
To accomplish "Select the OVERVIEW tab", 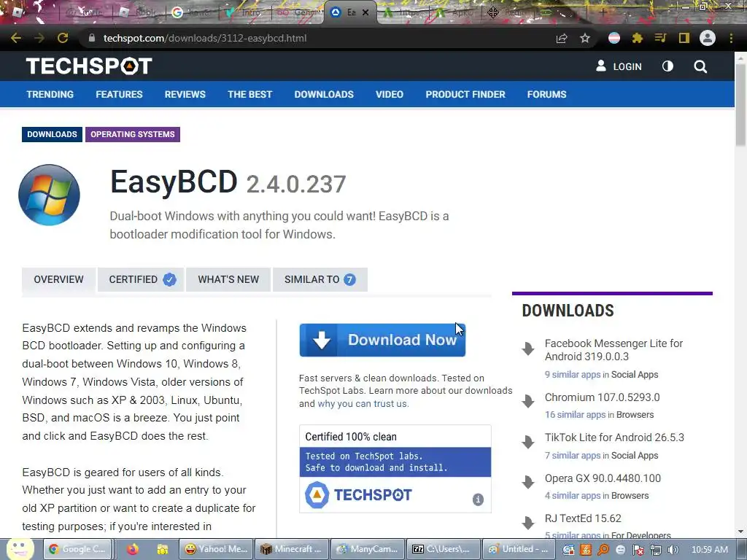I will 58,279.
